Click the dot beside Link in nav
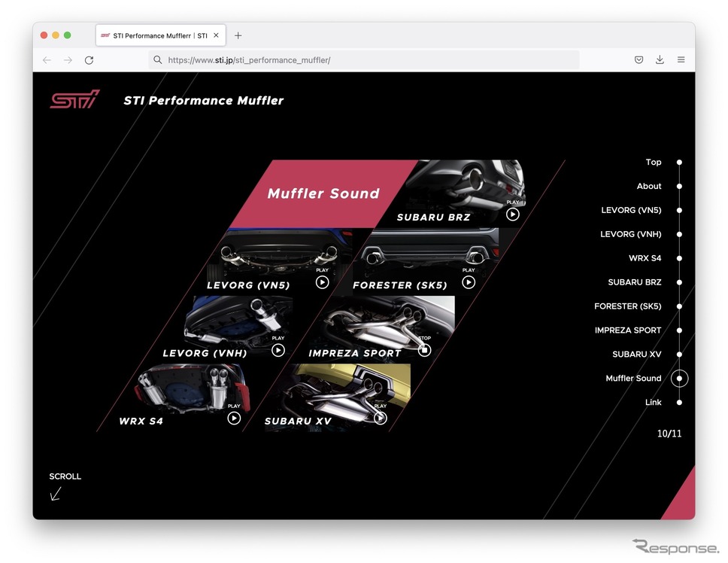Viewport: 728px width, 563px height. coord(679,402)
